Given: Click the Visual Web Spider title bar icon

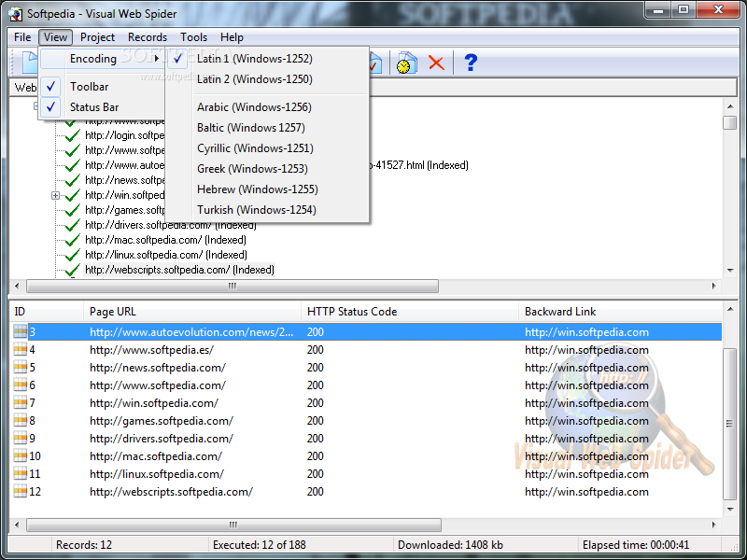Looking at the screenshot, I should click(x=15, y=14).
